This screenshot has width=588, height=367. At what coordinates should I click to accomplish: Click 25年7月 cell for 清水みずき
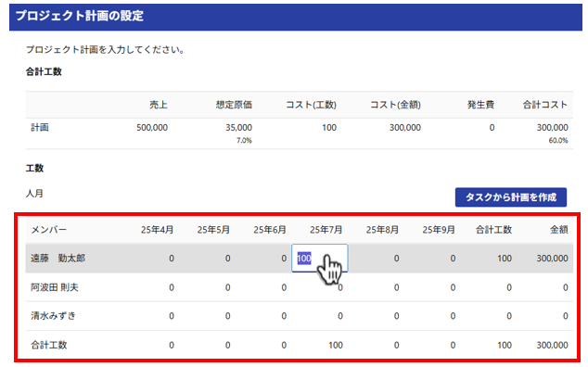[340, 316]
